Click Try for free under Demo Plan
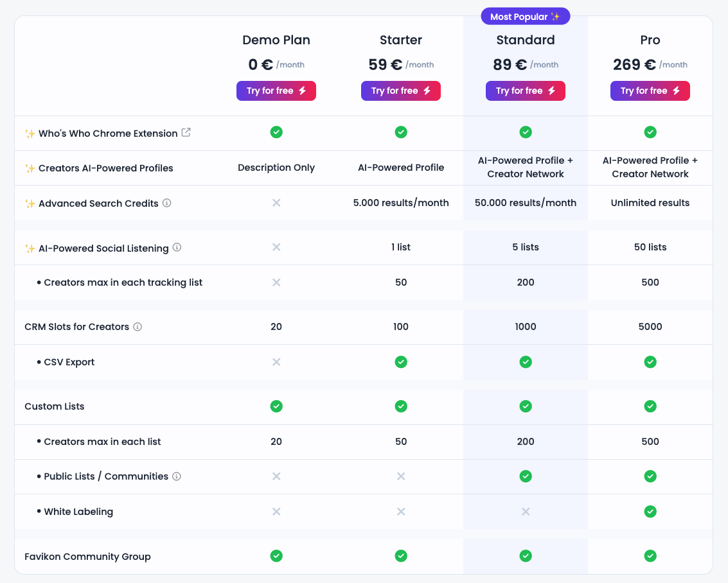The image size is (728, 583). [276, 91]
